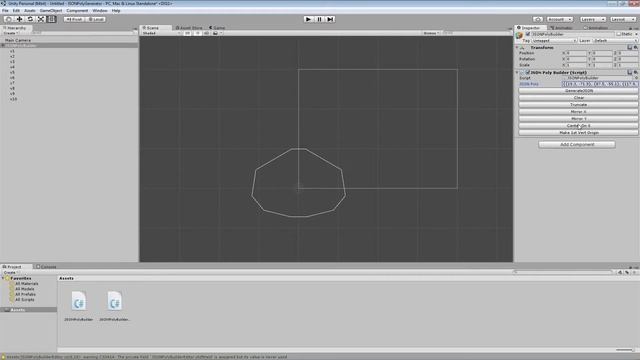Image resolution: width=640 pixels, height=360 pixels.
Task: Toggle the Pivot handle position button
Action: pyautogui.click(x=74, y=19)
